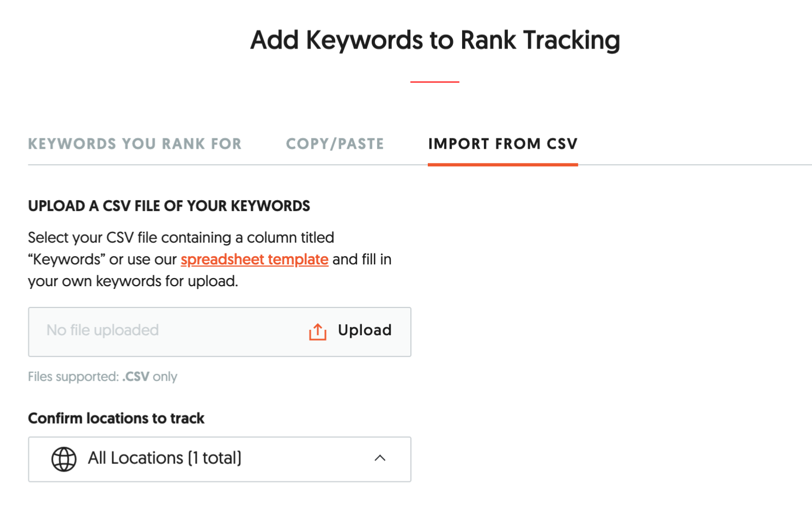812x531 pixels.
Task: Click the Confirm locations to track label
Action: 116,418
